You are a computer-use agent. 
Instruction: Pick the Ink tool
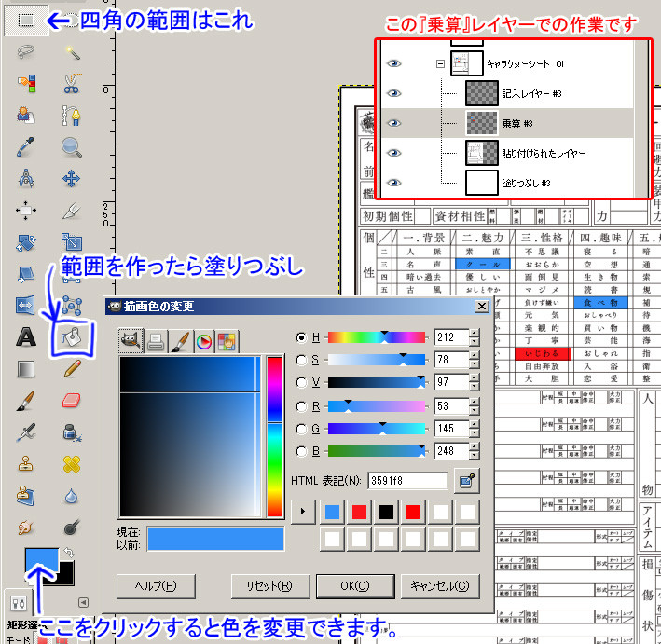(72, 432)
